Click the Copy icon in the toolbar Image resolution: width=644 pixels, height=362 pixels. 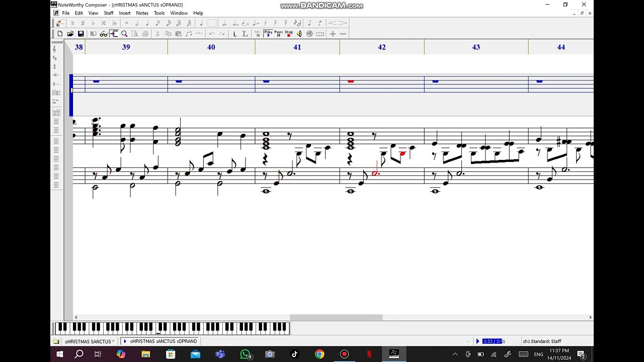pyautogui.click(x=168, y=34)
